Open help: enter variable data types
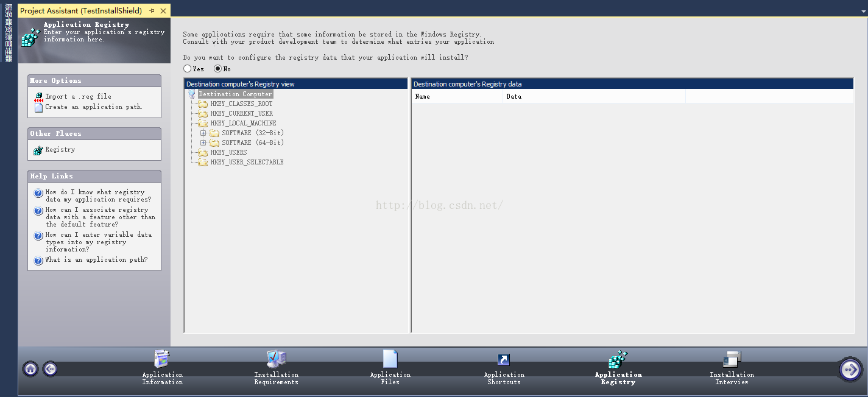The width and height of the screenshot is (868, 397). (x=99, y=242)
